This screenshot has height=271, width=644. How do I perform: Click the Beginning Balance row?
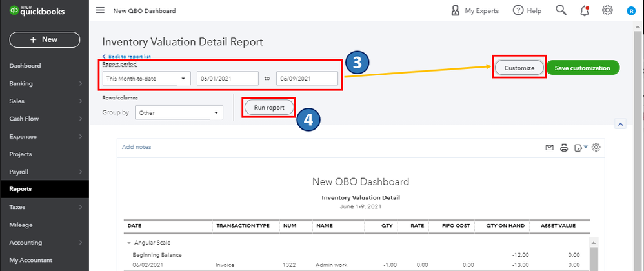tap(356, 255)
